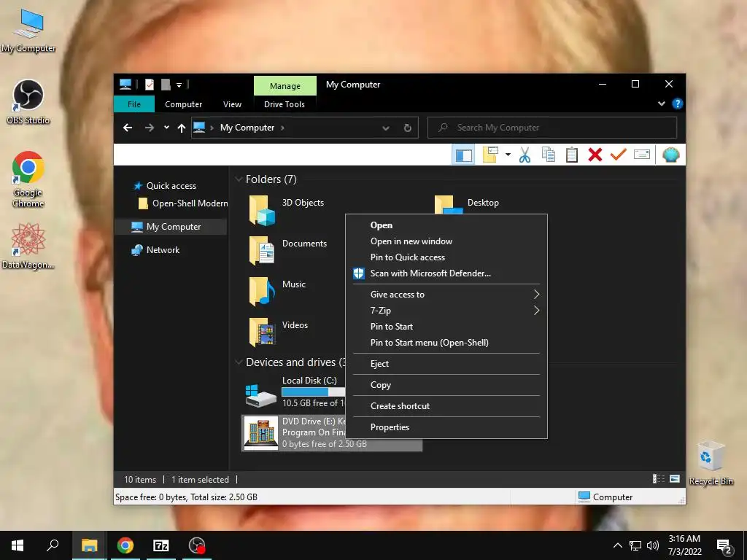Click the folder options toolbar icon
Viewport: 747px width, 560px height.
coord(490,155)
